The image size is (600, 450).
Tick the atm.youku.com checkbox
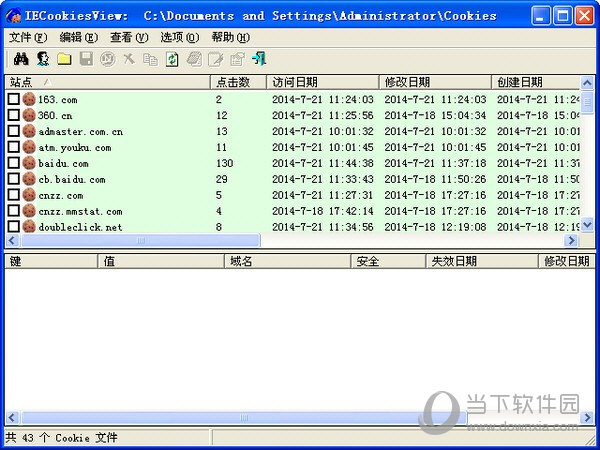(x=14, y=147)
